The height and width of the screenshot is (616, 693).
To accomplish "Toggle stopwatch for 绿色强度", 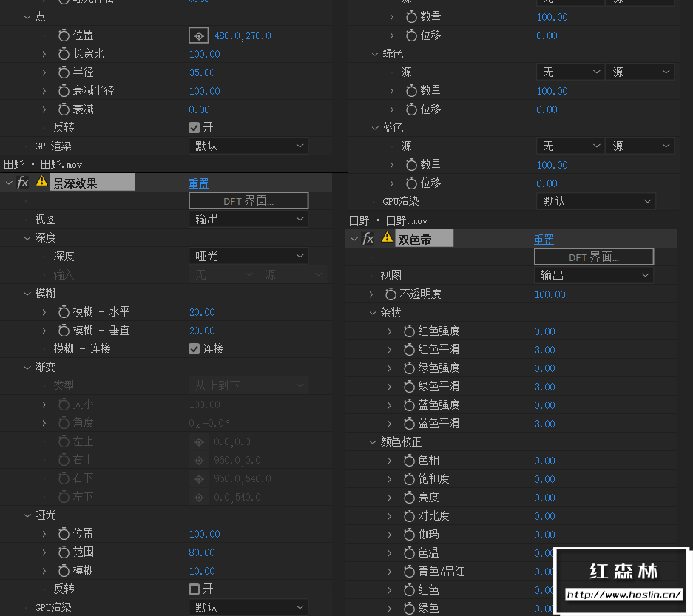I will 409,368.
